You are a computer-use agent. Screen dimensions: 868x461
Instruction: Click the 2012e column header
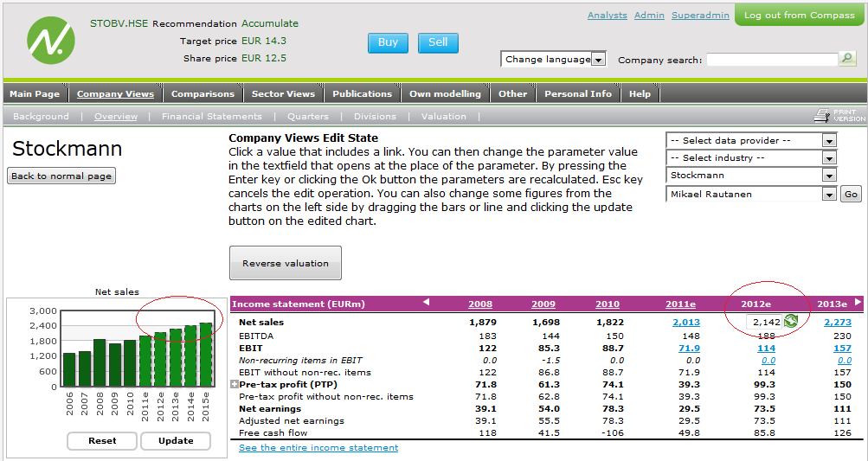[x=755, y=304]
